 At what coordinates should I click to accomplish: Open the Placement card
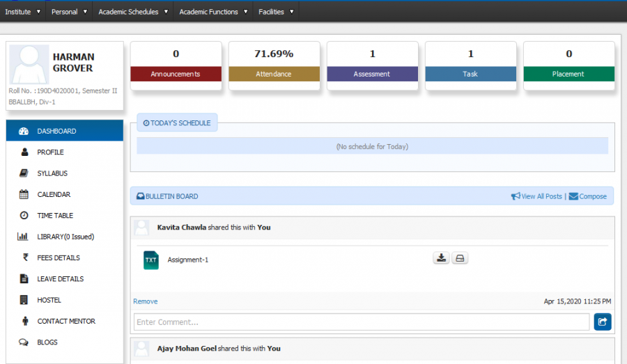point(569,66)
